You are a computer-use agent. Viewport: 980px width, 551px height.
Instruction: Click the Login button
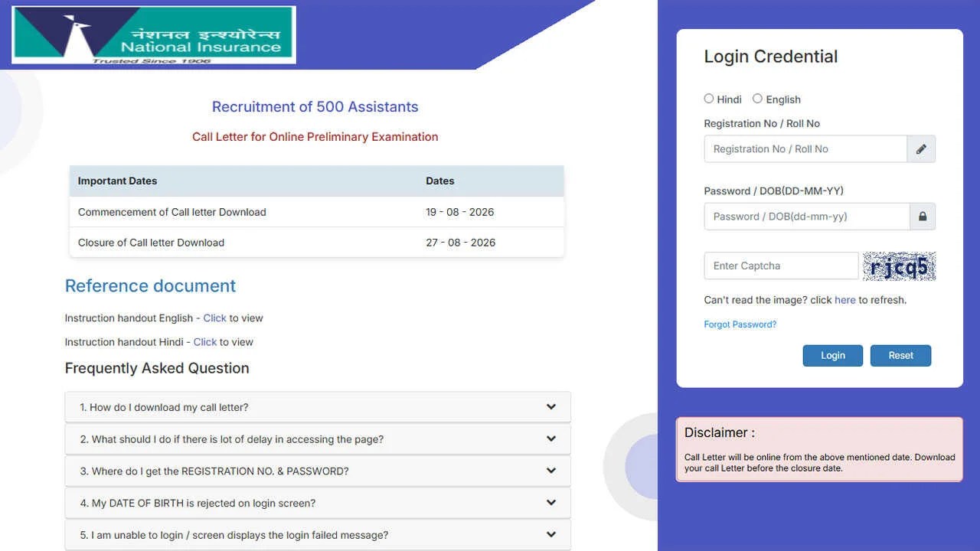tap(833, 356)
